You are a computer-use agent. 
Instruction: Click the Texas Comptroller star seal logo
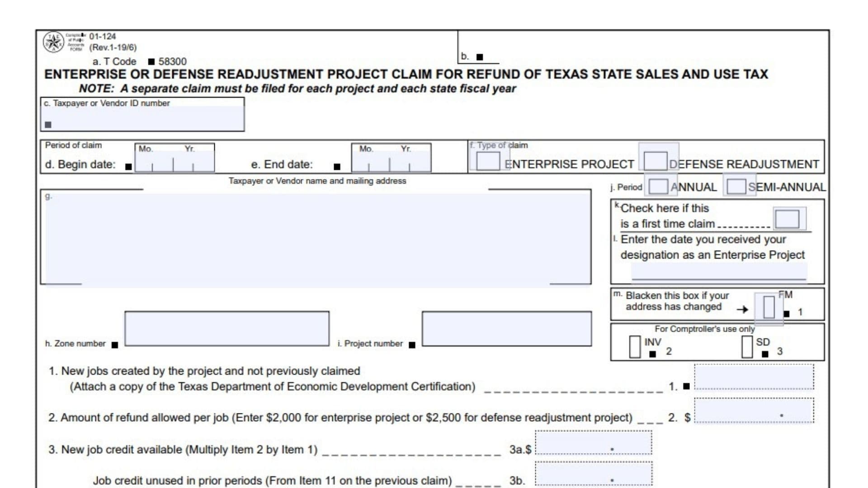pyautogui.click(x=53, y=42)
